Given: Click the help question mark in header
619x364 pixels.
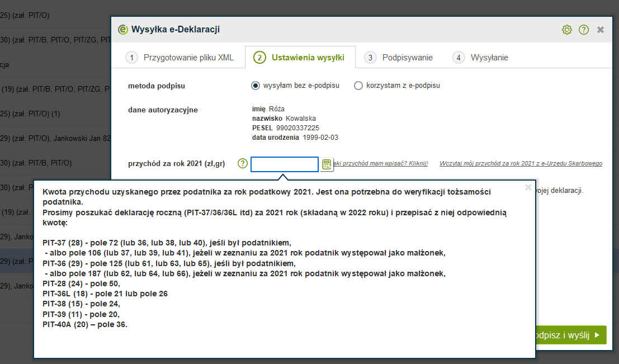Looking at the screenshot, I should click(584, 30).
